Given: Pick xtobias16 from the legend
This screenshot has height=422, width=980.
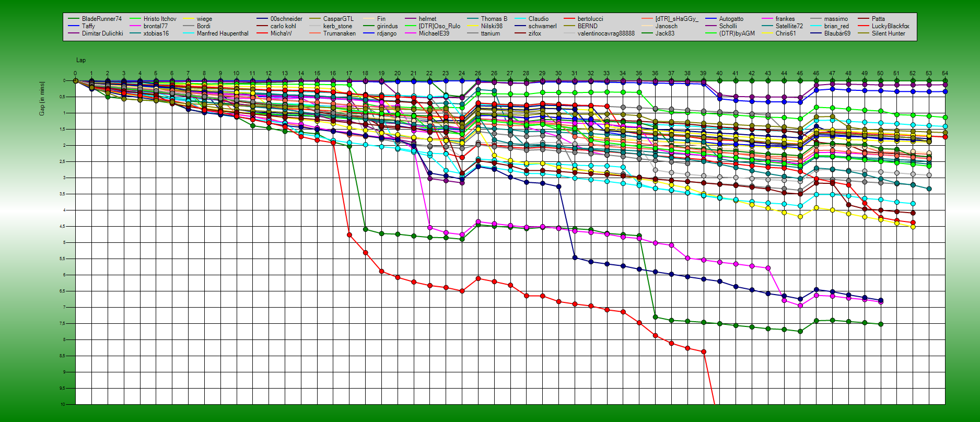Looking at the screenshot, I should coord(156,33).
